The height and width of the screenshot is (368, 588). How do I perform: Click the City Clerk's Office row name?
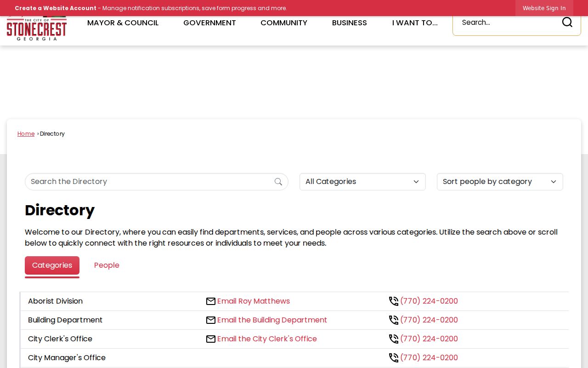click(x=60, y=339)
